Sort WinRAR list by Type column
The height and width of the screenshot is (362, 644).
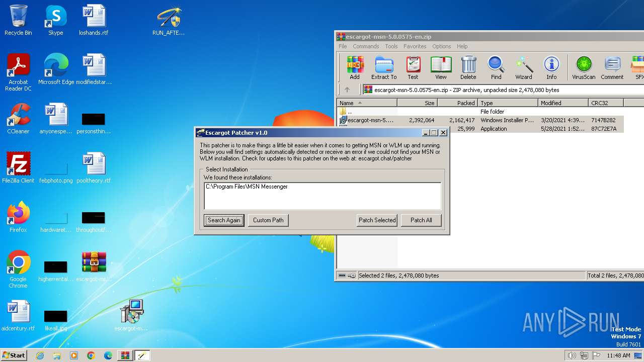coord(508,103)
